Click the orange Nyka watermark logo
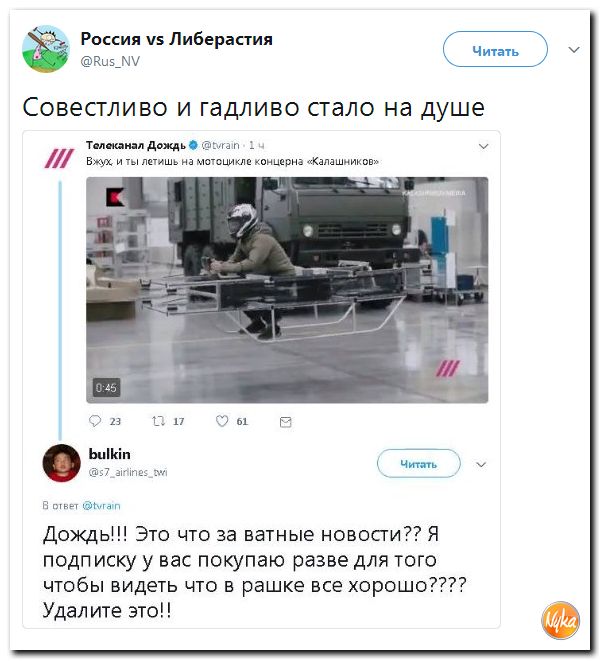601x661 pixels. [x=561, y=620]
